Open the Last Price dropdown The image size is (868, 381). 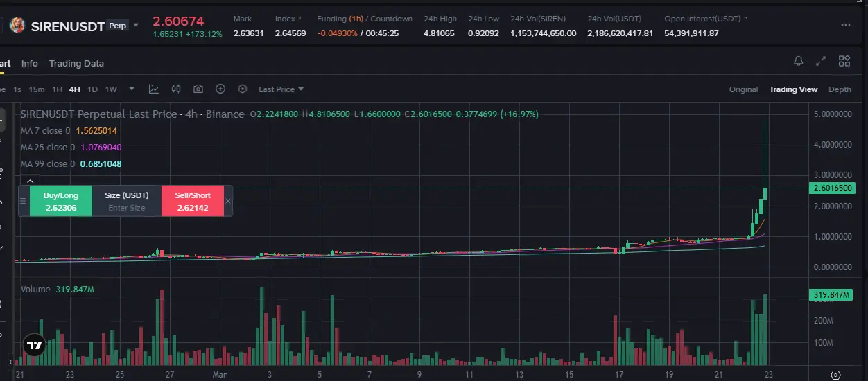(x=281, y=89)
